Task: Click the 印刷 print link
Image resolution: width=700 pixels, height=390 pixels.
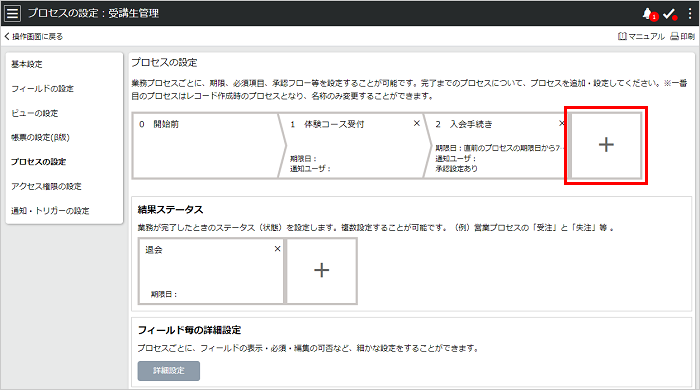Action: point(683,37)
